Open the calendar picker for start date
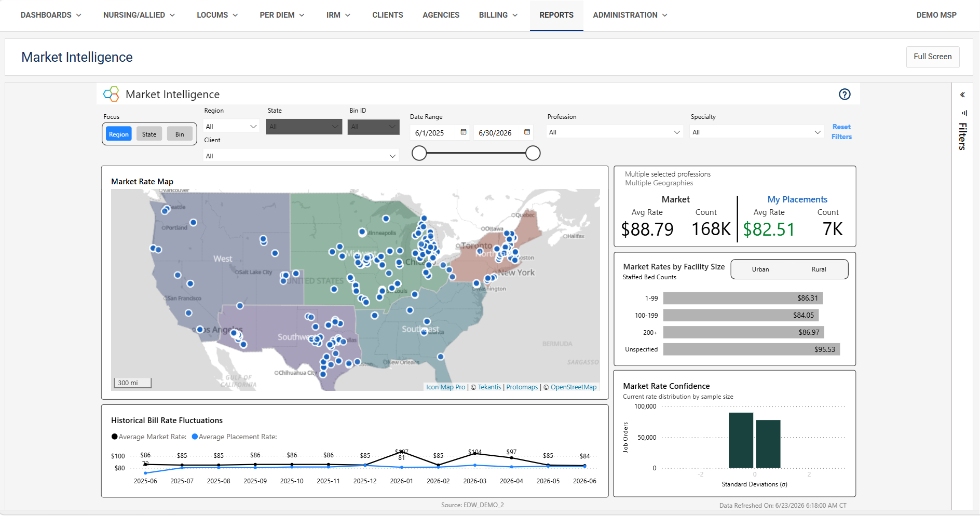The image size is (980, 516). 464,132
